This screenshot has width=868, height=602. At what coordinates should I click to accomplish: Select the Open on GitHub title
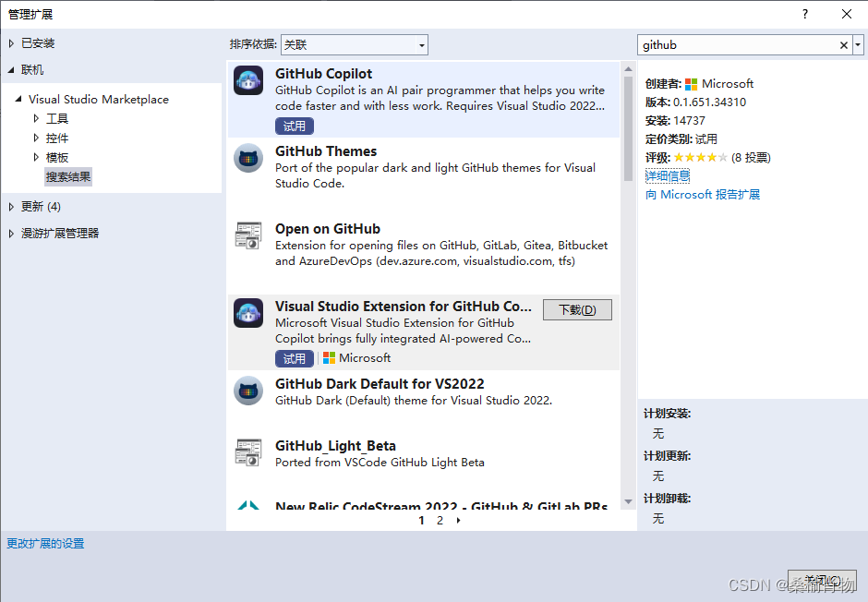coord(328,228)
